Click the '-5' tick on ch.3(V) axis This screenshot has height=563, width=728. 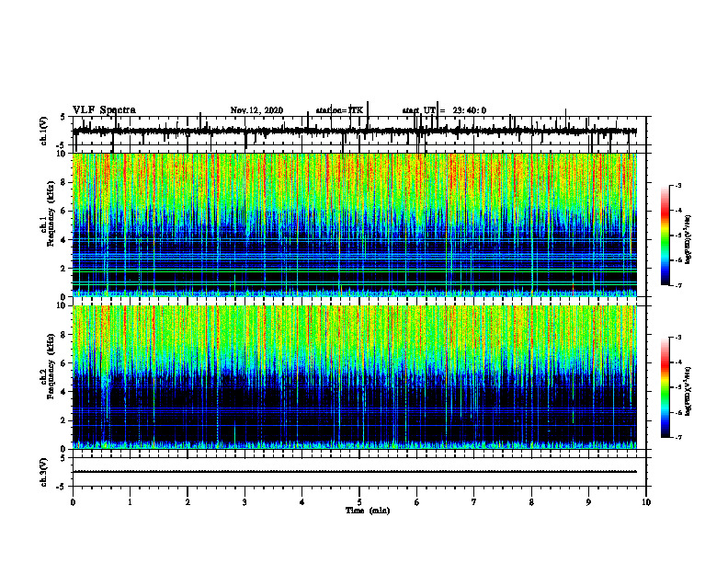coord(62,487)
